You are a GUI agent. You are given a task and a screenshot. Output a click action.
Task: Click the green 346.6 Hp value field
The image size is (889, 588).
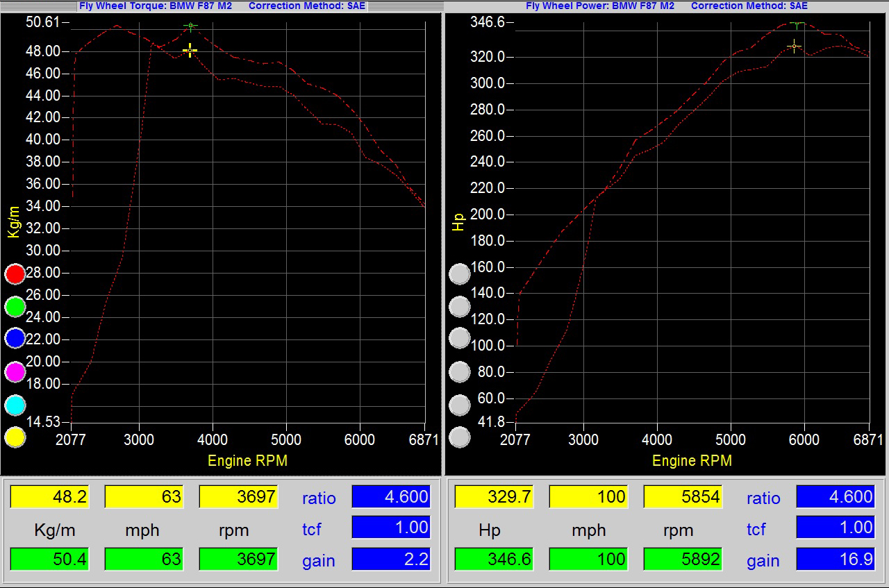coord(494,559)
